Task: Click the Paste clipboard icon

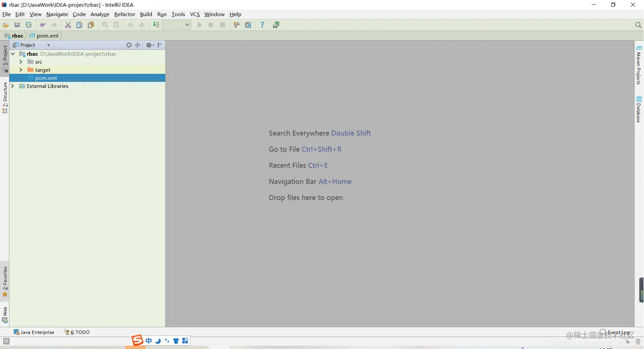Action: pos(91,25)
